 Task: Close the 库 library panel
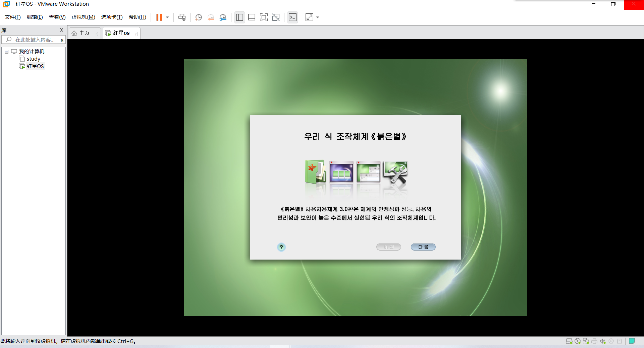tap(61, 30)
